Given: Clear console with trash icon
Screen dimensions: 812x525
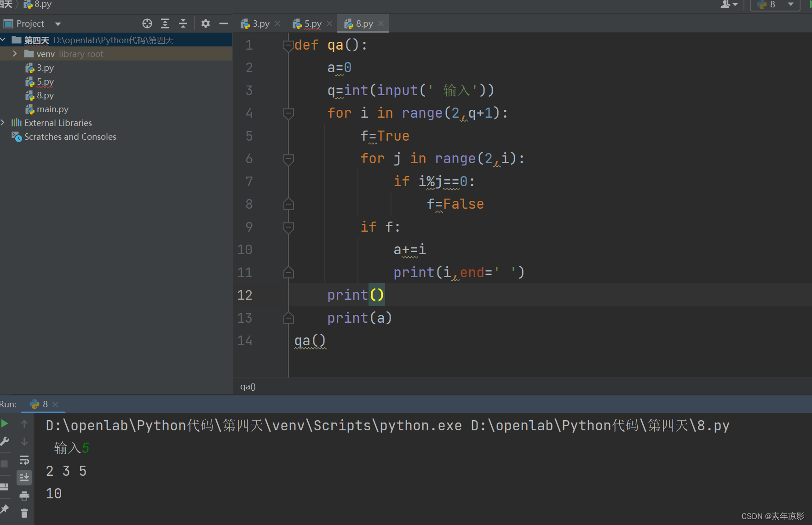Looking at the screenshot, I should point(24,513).
